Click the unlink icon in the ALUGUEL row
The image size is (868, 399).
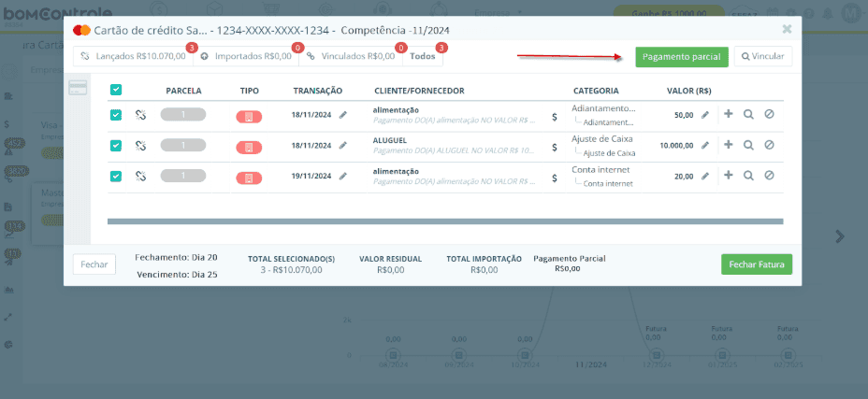140,146
